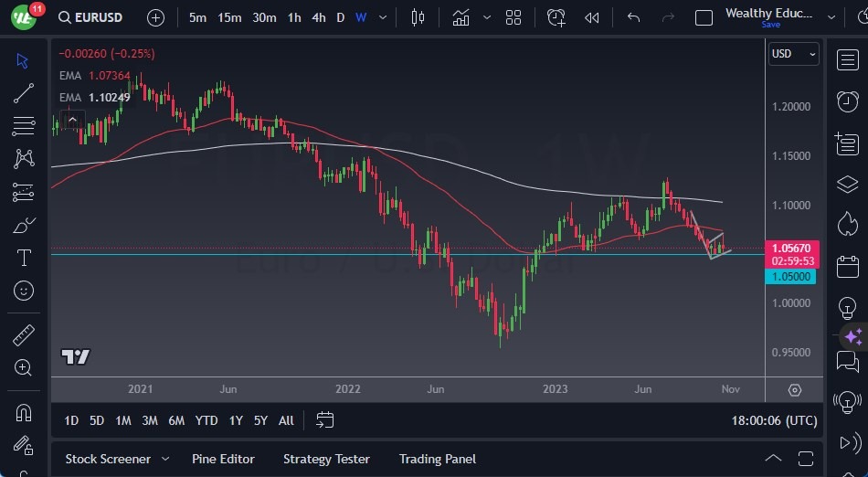Click the cyan 1.05000 price label
Viewport: 868px width, 477px height.
pyautogui.click(x=791, y=277)
